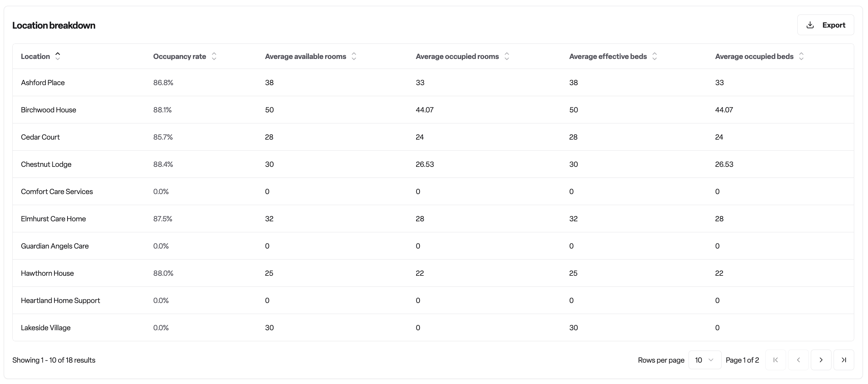The image size is (868, 384).
Task: Select the Hawthorn House row
Action: pos(433,273)
